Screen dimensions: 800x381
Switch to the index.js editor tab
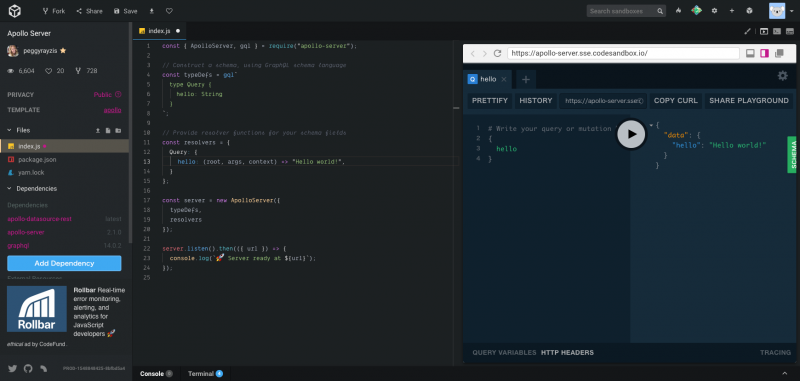[159, 31]
